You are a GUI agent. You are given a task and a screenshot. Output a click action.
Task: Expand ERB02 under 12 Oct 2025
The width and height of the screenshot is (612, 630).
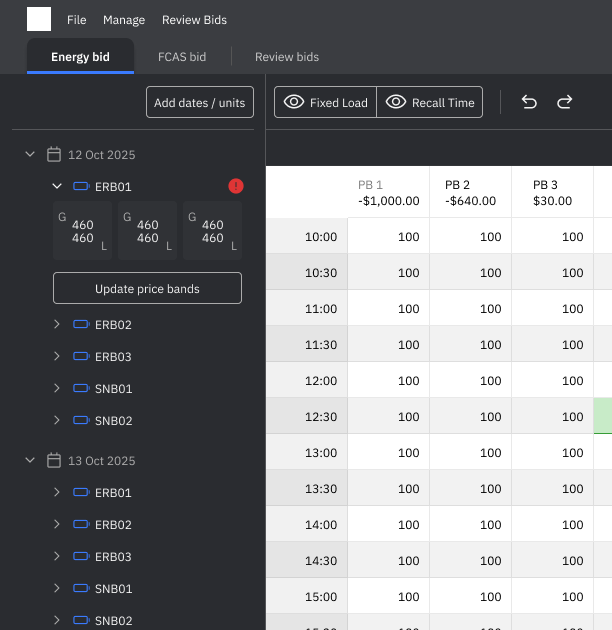[57, 325]
